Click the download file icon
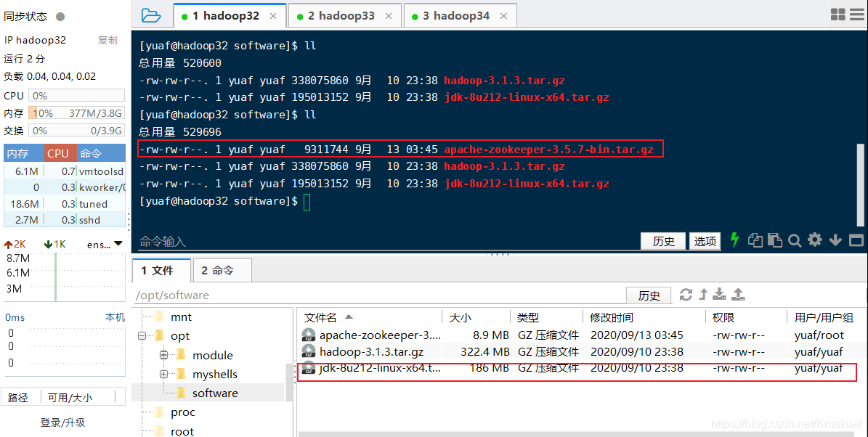Screen dimensions: 868x437 720,294
